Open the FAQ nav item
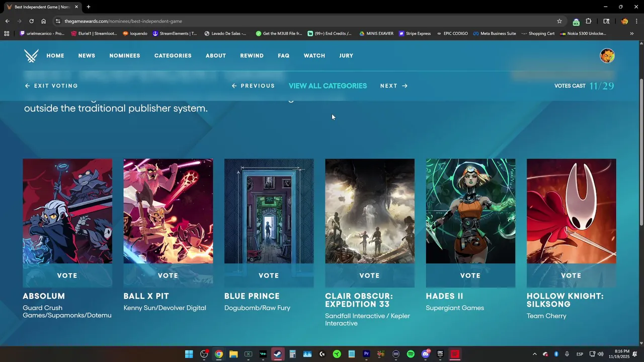644x362 pixels. [x=283, y=56]
